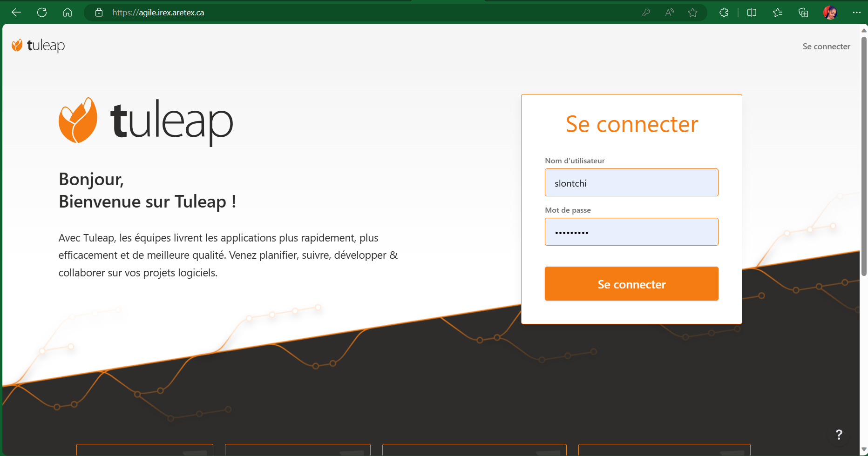Image resolution: width=868 pixels, height=456 pixels.
Task: Click the header Se connecter link
Action: pos(826,47)
